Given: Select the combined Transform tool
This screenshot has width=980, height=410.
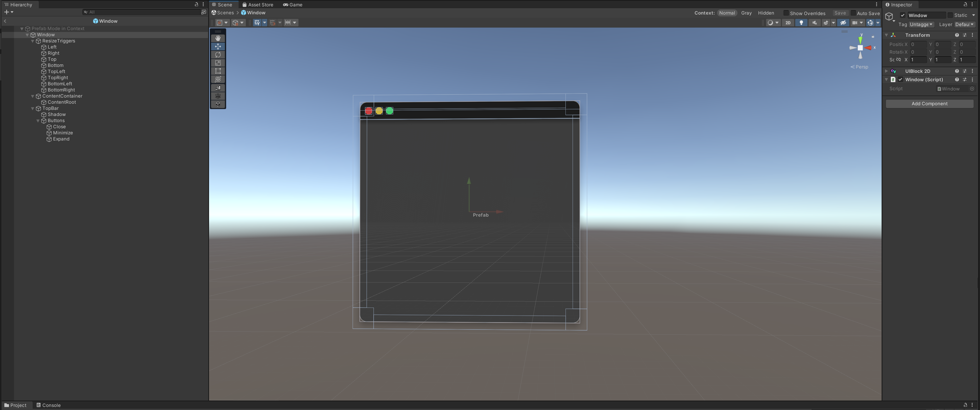Looking at the screenshot, I should click(218, 79).
